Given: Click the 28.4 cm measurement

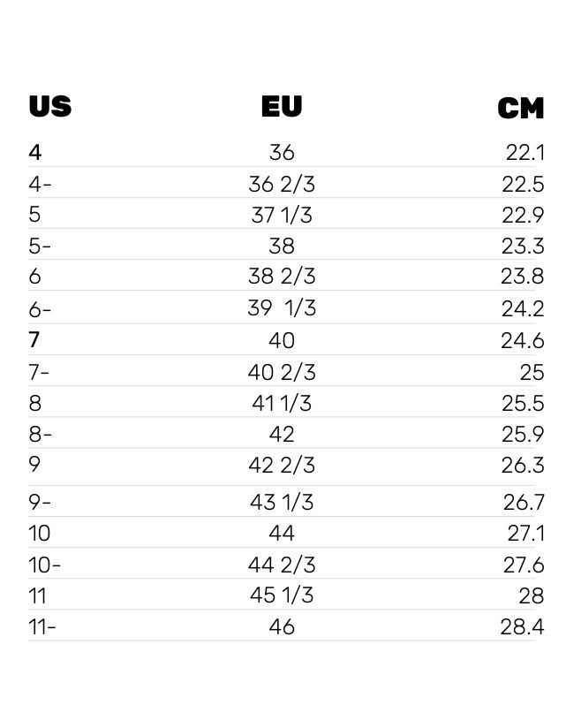Looking at the screenshot, I should (x=523, y=626).
